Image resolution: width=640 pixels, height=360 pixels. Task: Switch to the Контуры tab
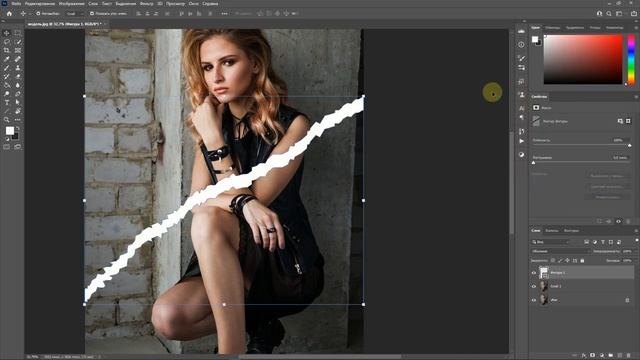[571, 231]
